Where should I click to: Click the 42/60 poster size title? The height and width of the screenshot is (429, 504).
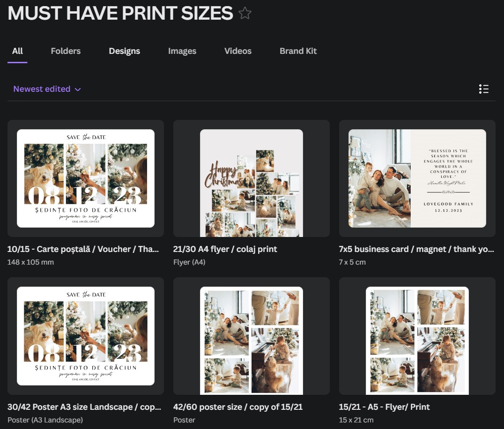[x=238, y=407]
